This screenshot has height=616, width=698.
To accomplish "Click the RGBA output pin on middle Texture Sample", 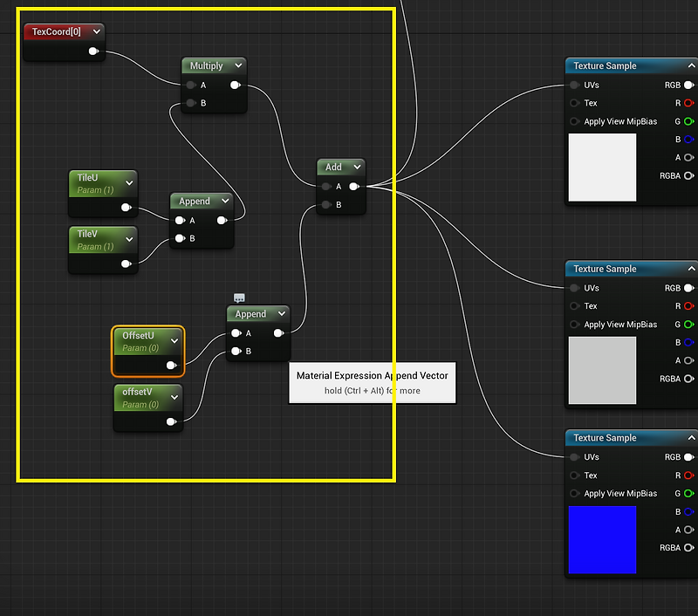I will (x=688, y=379).
